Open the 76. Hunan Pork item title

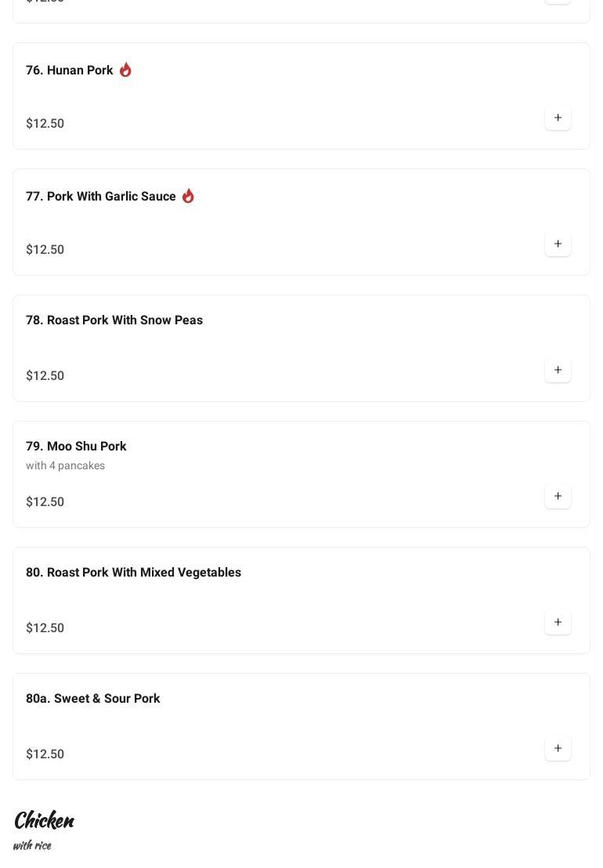(69, 71)
